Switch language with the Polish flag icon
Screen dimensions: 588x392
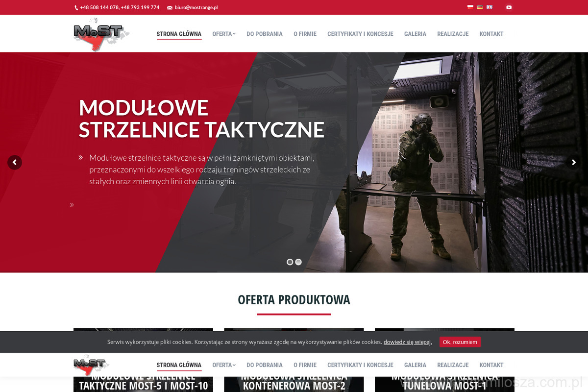coord(470,7)
